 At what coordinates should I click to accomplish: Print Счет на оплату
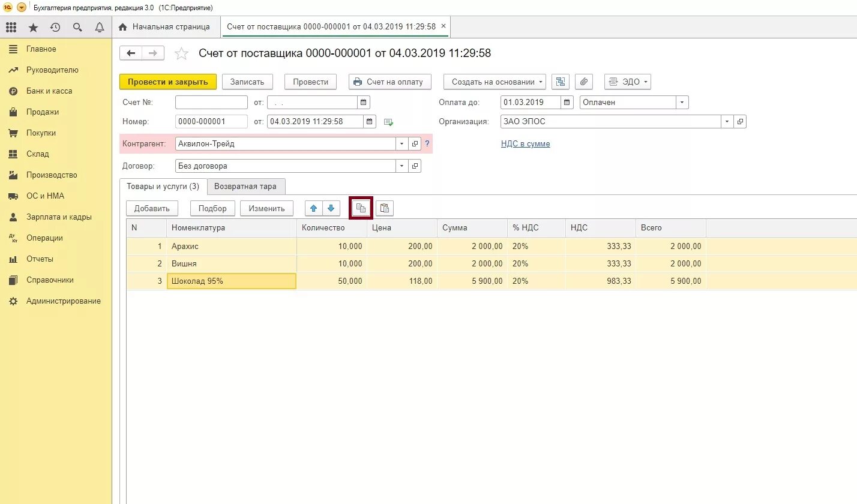coord(390,82)
